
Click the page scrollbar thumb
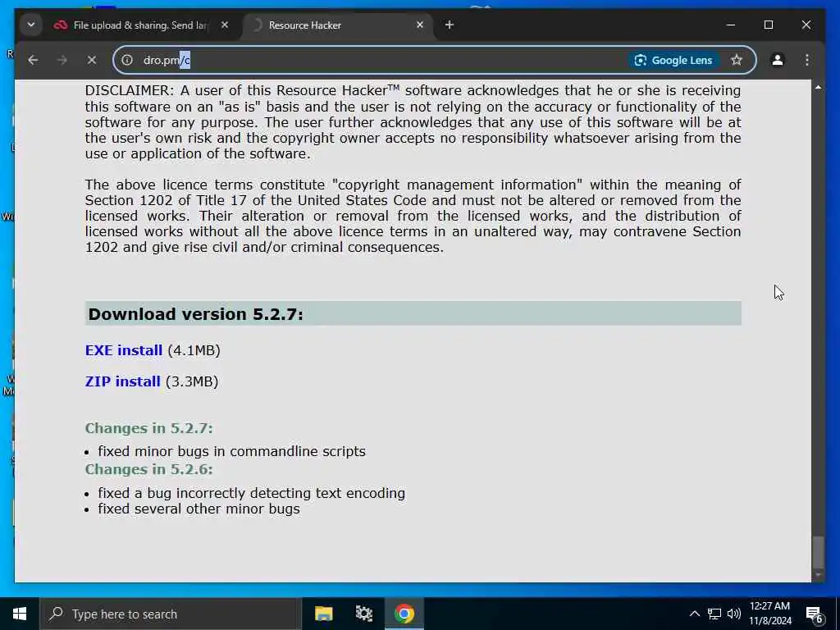click(818, 552)
